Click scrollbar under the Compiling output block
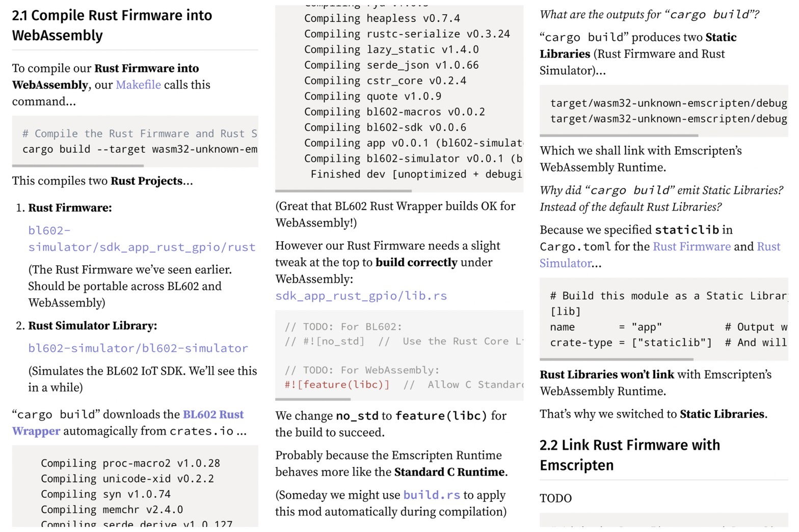This screenshot has width=799, height=532. (x=343, y=191)
